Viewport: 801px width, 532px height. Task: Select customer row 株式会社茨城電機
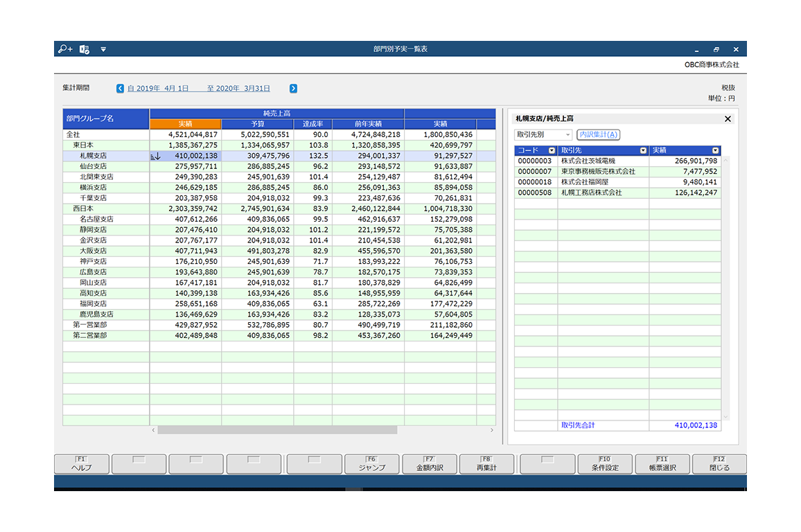(617, 161)
